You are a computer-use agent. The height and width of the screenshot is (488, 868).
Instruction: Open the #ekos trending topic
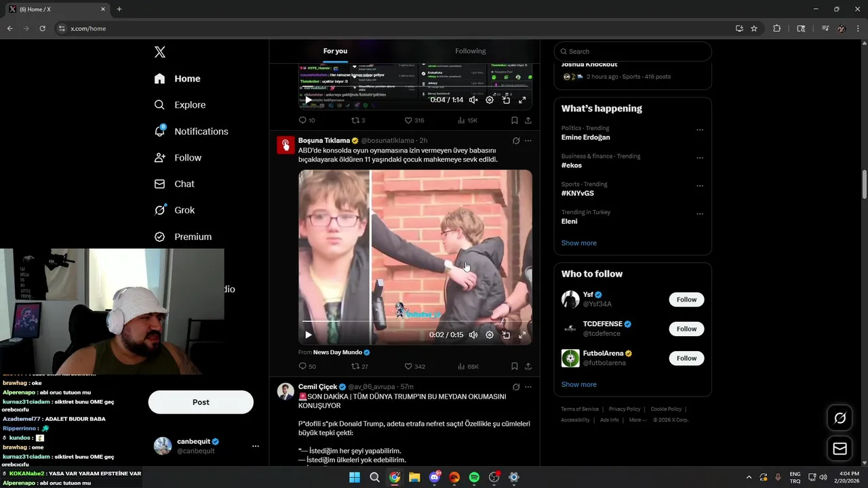pos(572,165)
